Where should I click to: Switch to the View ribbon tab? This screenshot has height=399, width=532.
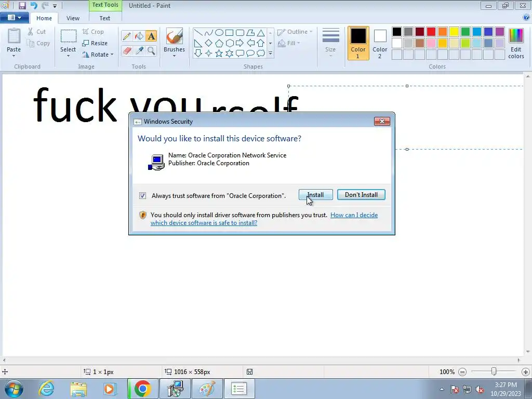click(x=73, y=18)
